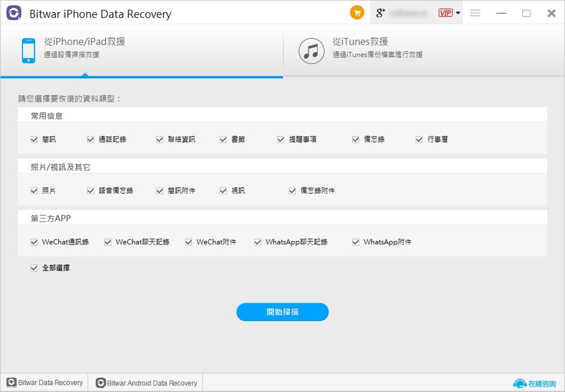
Task: Uncheck the 照片 checkbox
Action: (35, 191)
